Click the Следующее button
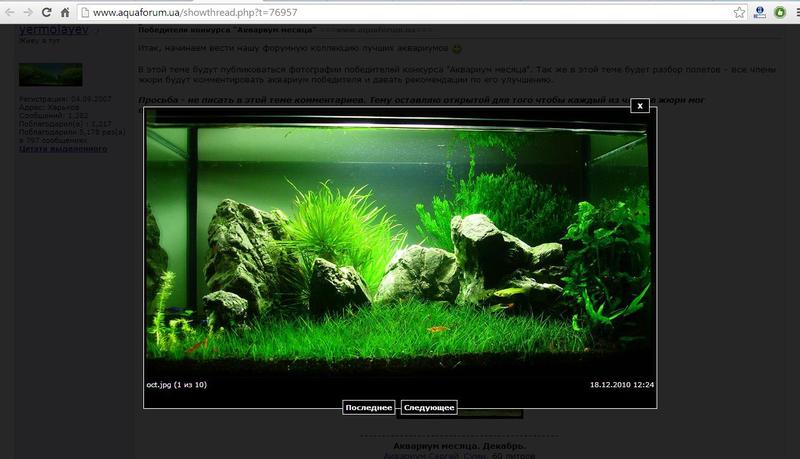Screen dimensions: 800x459 tap(429, 407)
